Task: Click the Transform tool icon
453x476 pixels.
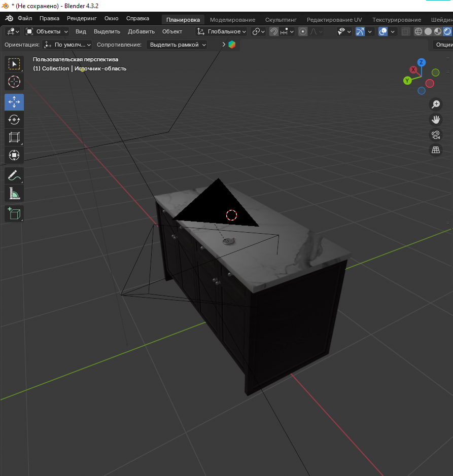Action: [x=14, y=155]
